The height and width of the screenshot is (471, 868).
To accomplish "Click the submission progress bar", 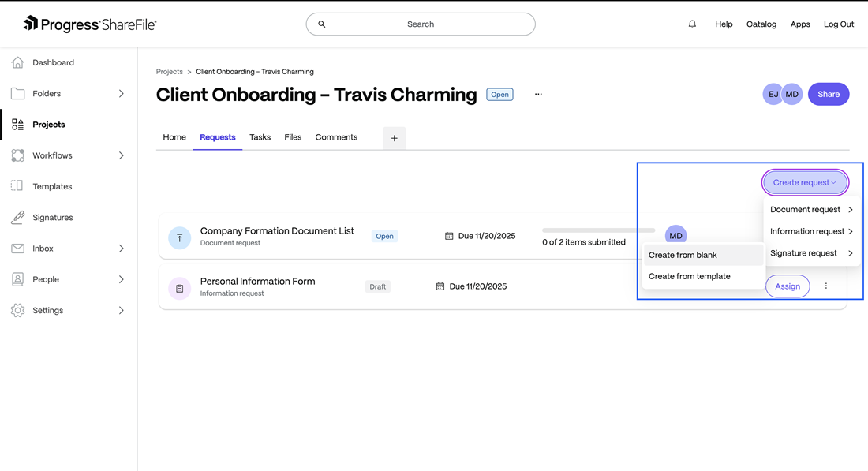I will pyautogui.click(x=598, y=230).
